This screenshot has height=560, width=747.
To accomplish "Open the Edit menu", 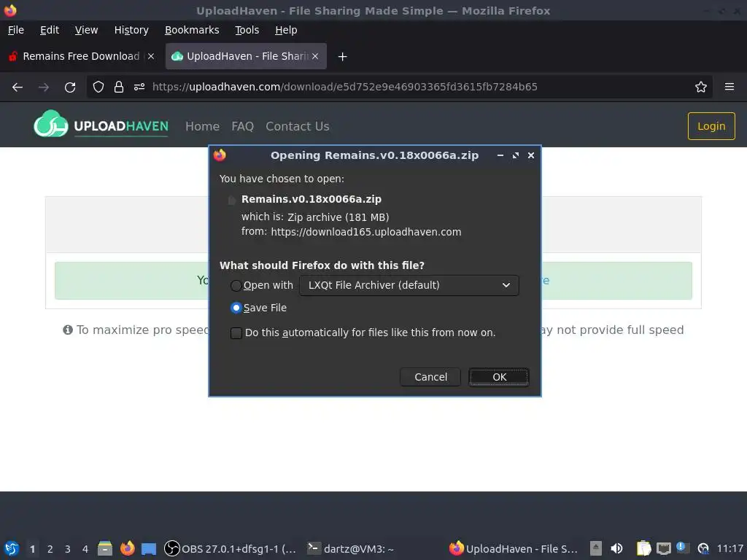I will coord(50,30).
